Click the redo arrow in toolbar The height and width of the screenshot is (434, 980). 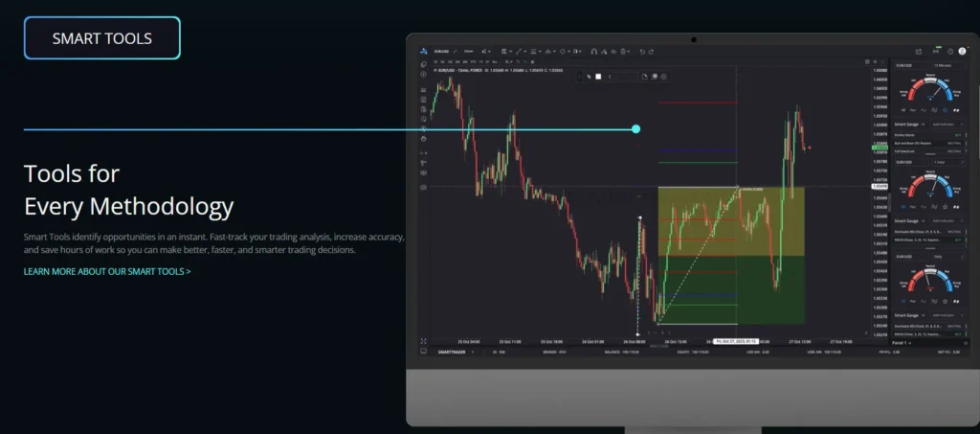651,52
